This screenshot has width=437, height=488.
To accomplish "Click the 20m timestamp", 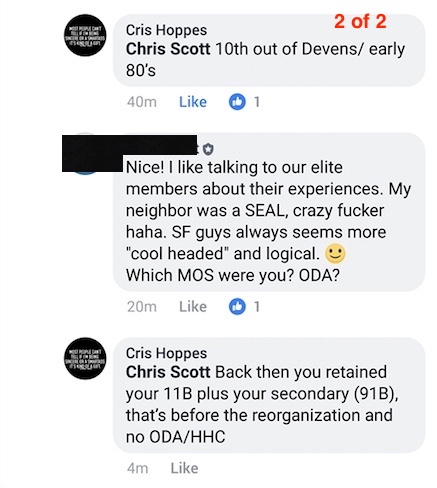I will click(142, 306).
